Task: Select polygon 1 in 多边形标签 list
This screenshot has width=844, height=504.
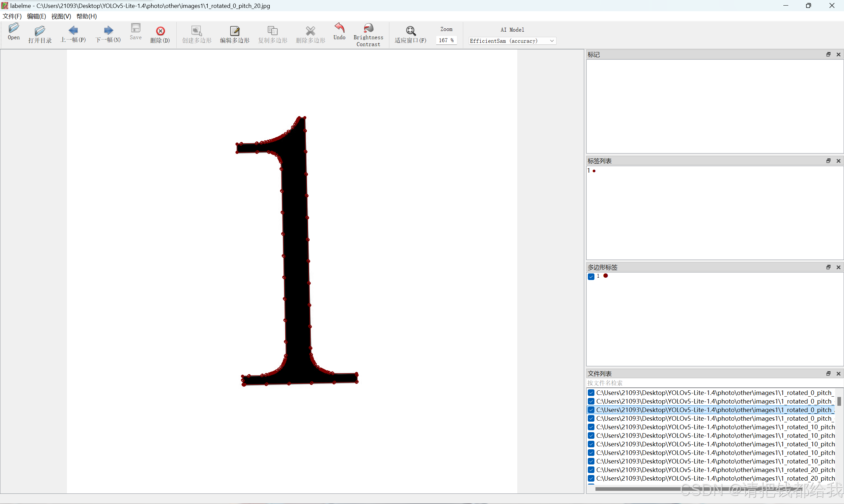Action: tap(598, 276)
